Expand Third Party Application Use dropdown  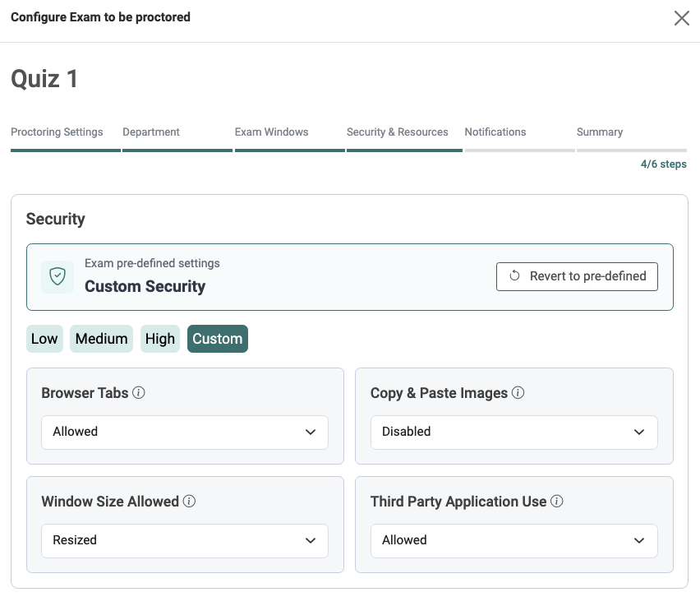[x=513, y=541]
